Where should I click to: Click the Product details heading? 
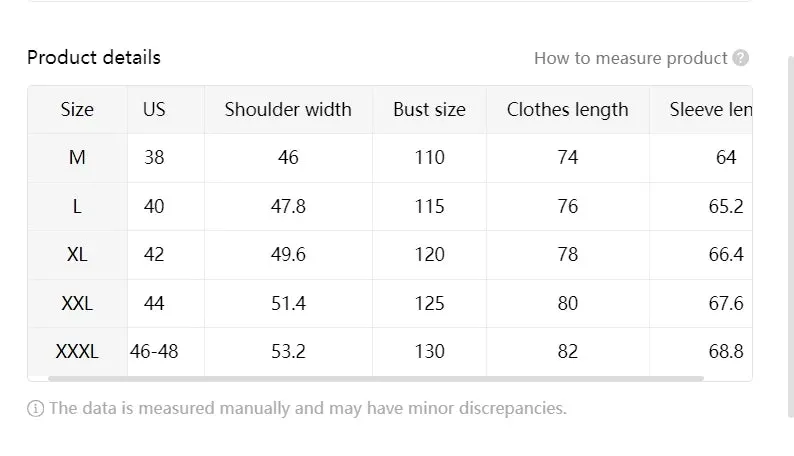click(94, 58)
